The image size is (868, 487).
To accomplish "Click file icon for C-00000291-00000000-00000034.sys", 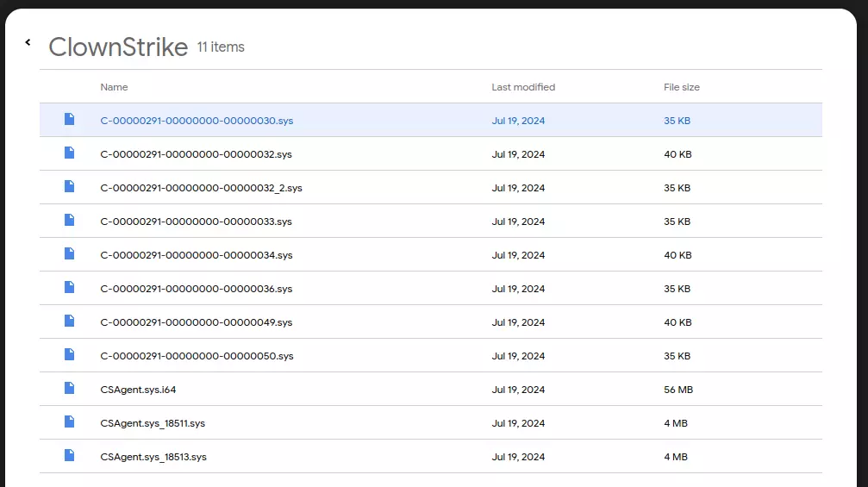I will (x=70, y=254).
